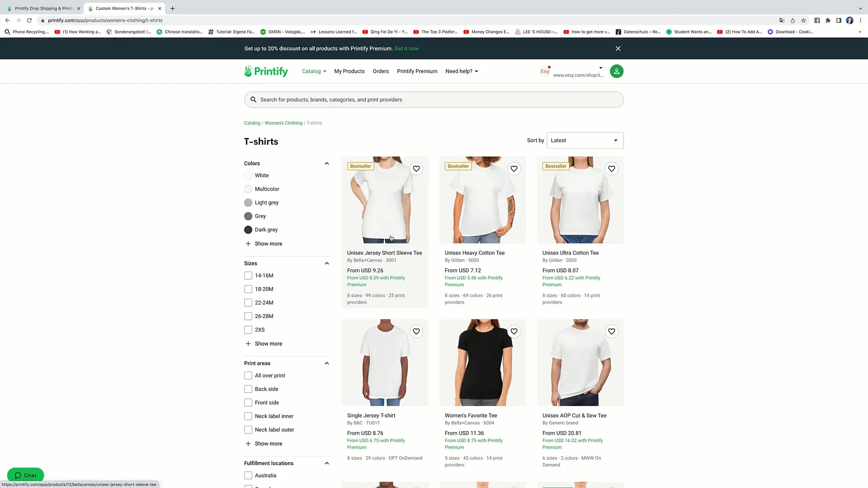
Task: Click the Printify logo icon
Action: (248, 71)
